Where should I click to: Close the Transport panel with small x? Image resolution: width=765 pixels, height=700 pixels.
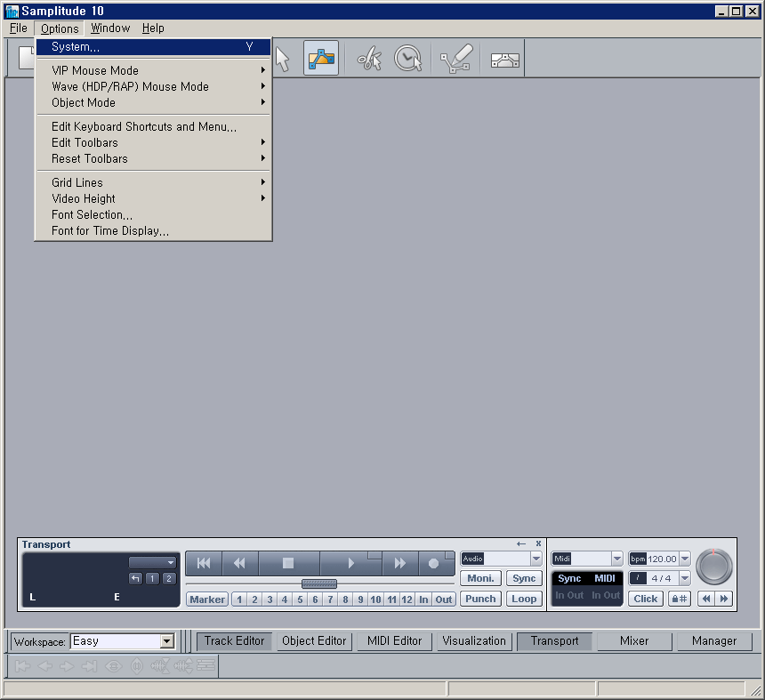(538, 543)
